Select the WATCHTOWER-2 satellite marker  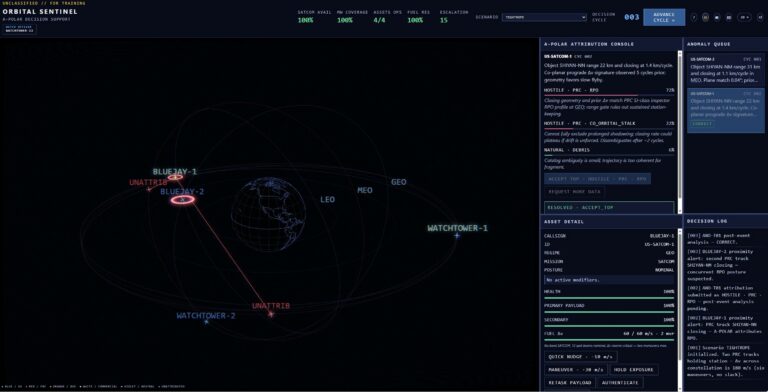click(206, 322)
